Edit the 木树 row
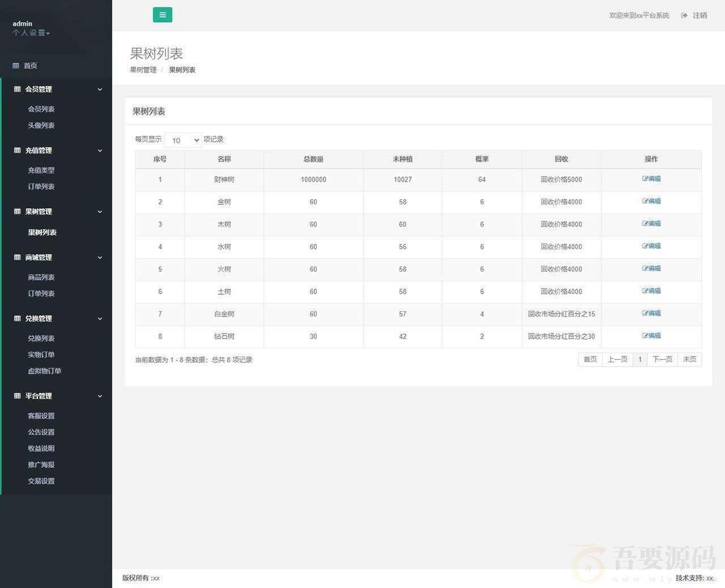 point(651,224)
